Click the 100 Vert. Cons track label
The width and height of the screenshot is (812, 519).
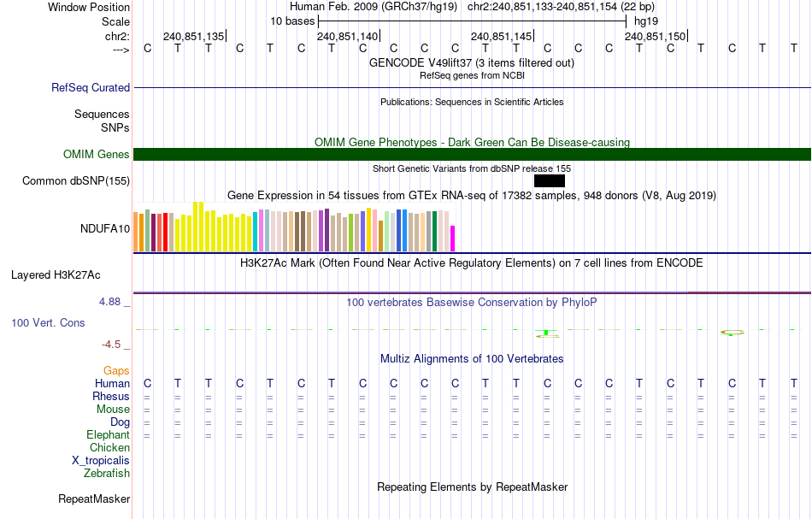point(48,322)
